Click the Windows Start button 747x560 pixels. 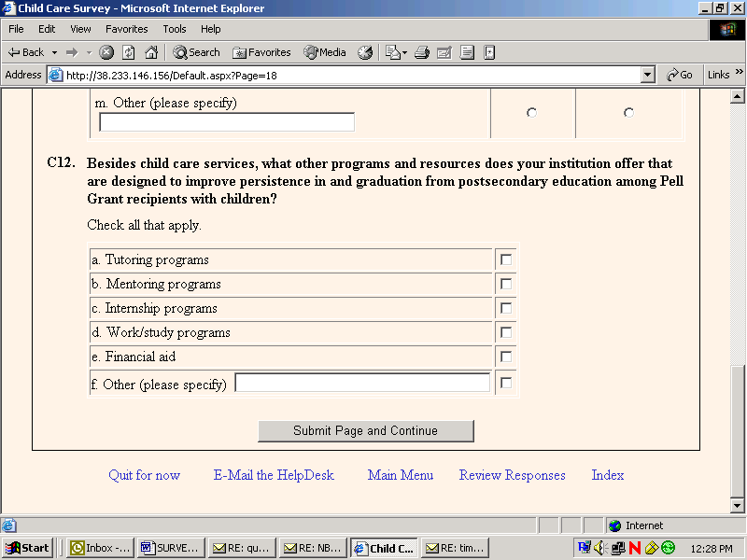[27, 548]
